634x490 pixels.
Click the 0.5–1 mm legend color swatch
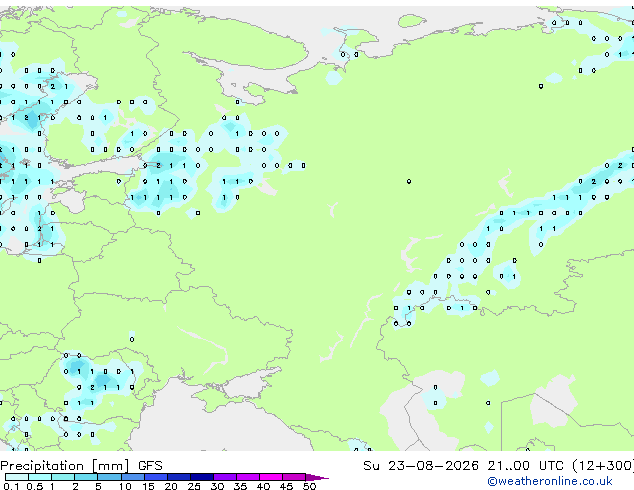coord(40,477)
